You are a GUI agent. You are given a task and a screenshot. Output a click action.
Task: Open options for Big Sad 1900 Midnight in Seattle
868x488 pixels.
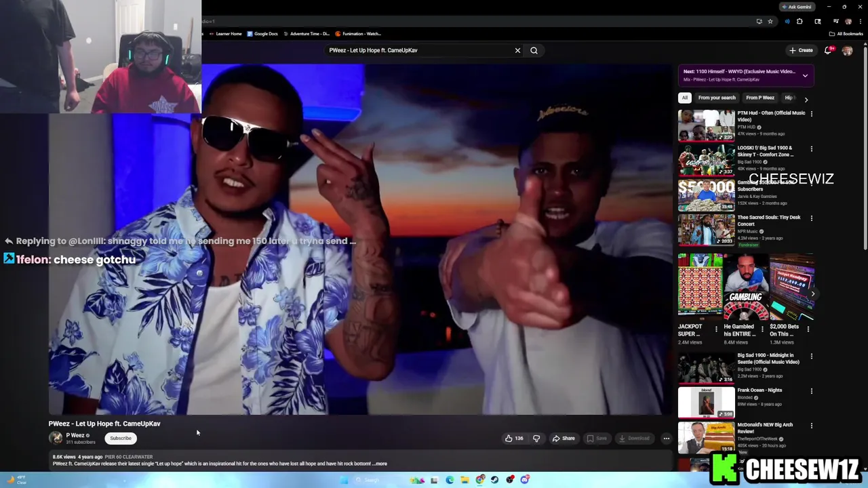[x=811, y=356]
